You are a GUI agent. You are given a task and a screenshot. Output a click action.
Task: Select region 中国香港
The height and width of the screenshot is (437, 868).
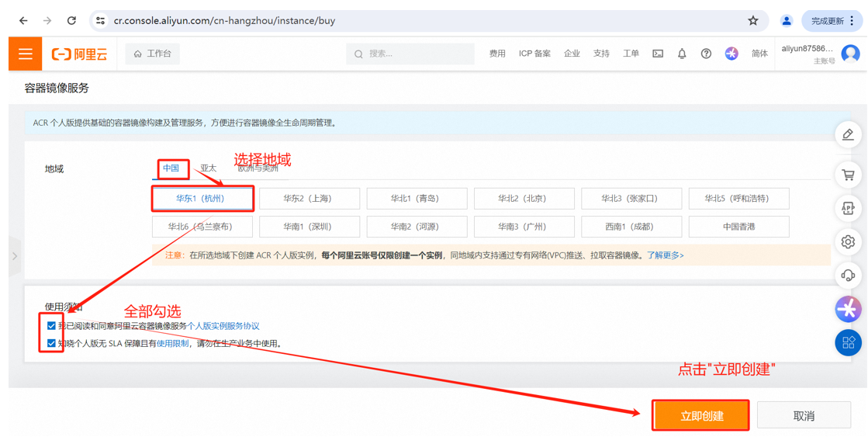pyautogui.click(x=739, y=227)
